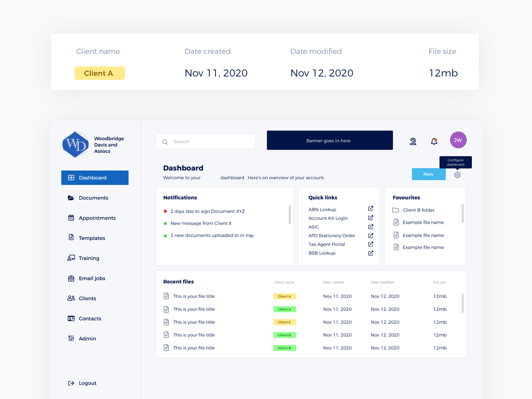Select the Appointments calendar icon
532x399 pixels.
pyautogui.click(x=71, y=218)
